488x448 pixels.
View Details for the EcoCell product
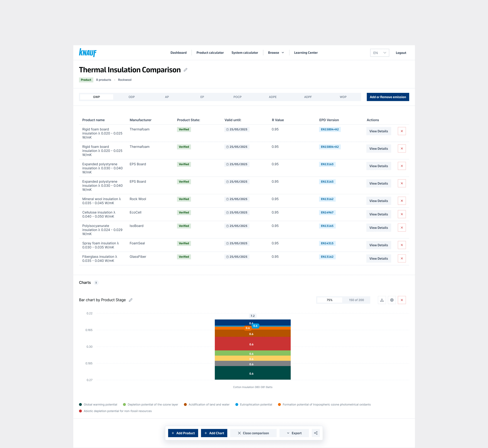point(378,214)
